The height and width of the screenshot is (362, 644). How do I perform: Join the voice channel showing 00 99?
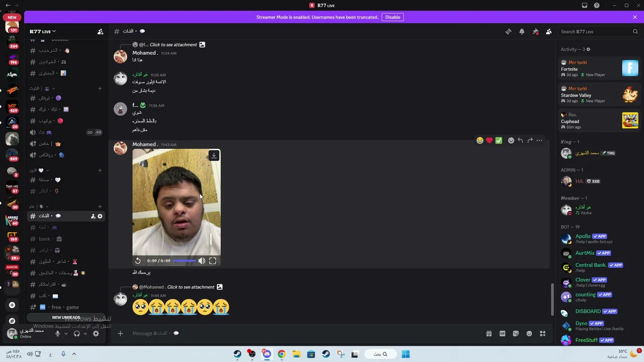(65, 132)
